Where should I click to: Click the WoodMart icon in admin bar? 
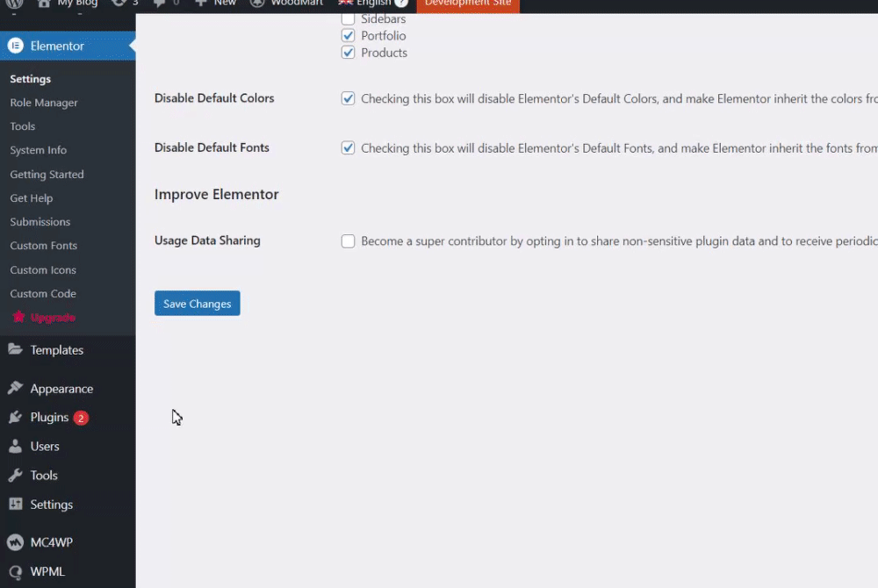257,4
